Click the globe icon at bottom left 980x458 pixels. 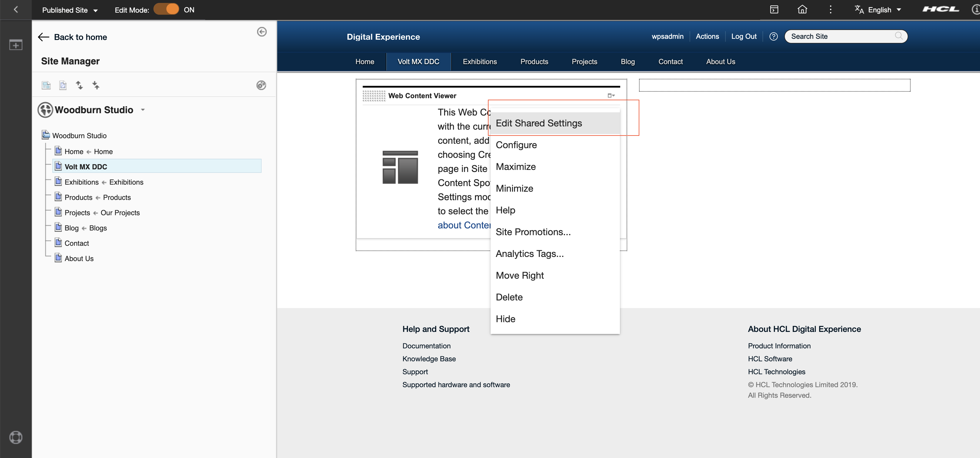point(16,437)
